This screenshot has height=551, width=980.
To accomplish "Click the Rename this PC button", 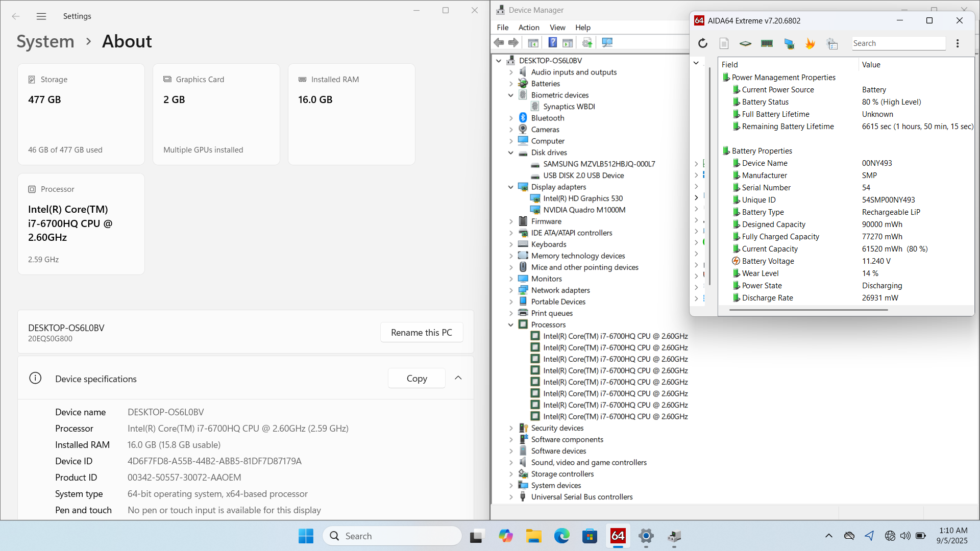I will [x=421, y=332].
